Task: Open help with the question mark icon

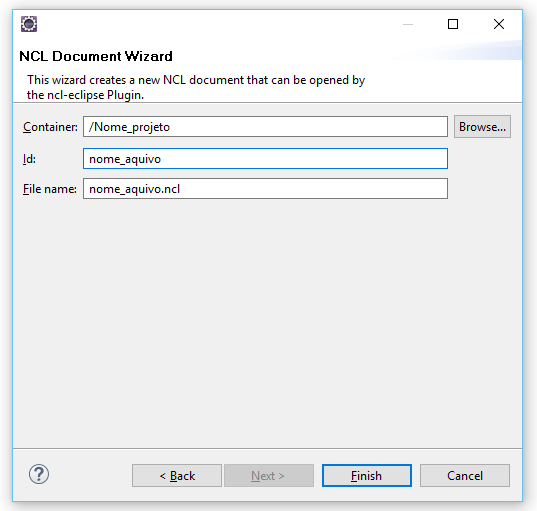Action: 39,474
